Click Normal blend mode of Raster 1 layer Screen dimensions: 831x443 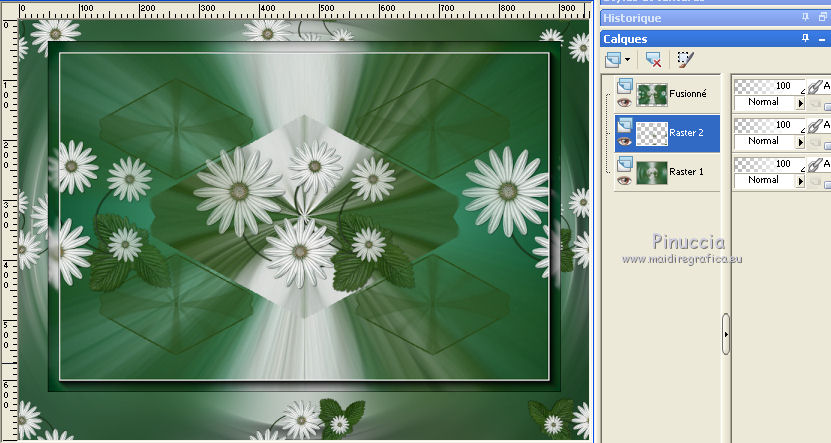[x=763, y=180]
